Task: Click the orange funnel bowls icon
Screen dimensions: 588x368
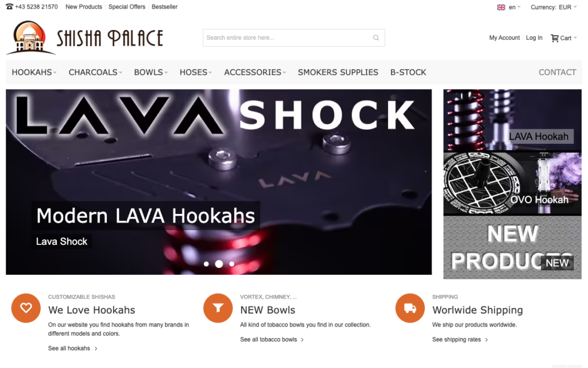Action: pos(218,308)
